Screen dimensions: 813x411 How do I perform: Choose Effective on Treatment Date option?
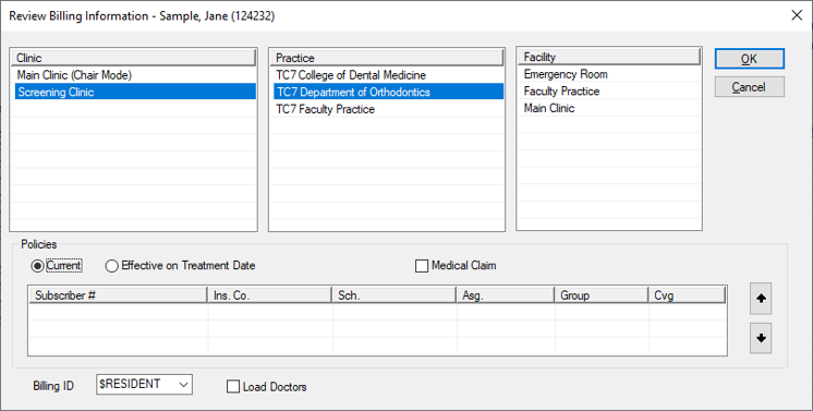coord(112,266)
